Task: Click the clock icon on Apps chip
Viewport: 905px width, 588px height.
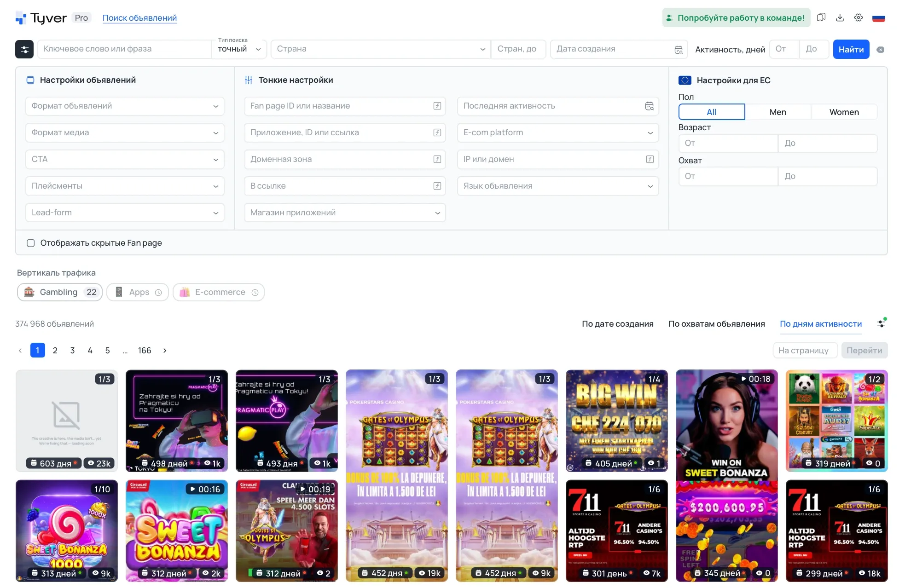Action: click(158, 293)
